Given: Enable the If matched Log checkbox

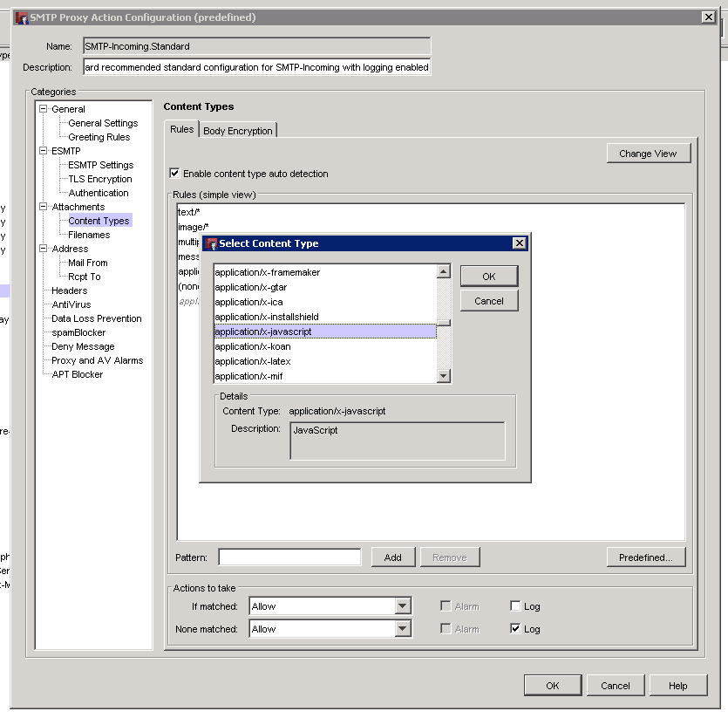Looking at the screenshot, I should 515,606.
